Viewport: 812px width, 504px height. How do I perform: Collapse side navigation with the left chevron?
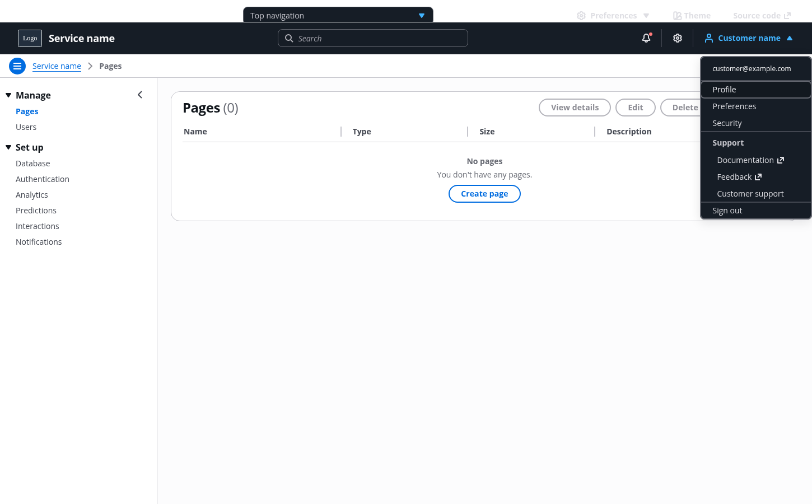click(140, 95)
